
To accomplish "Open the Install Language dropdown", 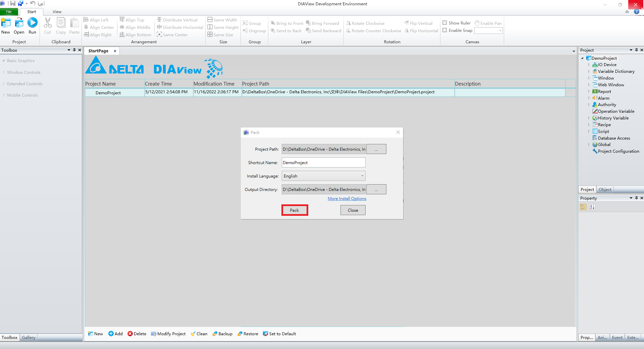I will [323, 176].
